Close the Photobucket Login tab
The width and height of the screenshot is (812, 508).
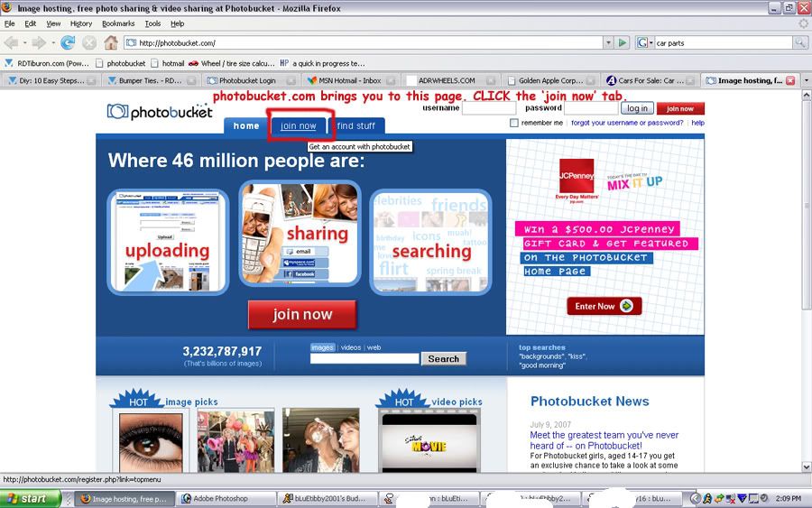(290, 80)
